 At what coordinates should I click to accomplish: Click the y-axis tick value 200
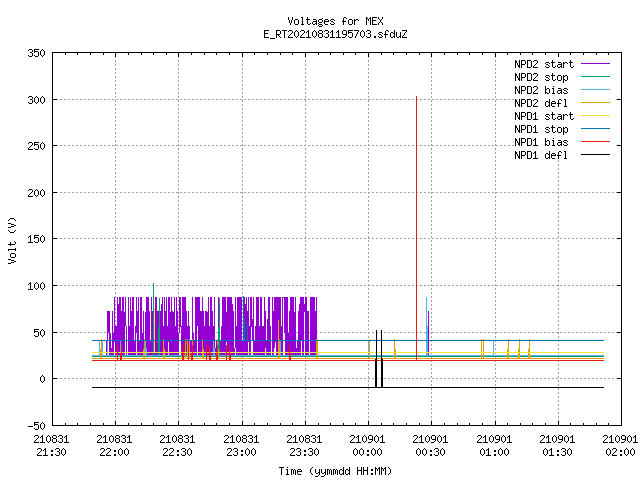pyautogui.click(x=36, y=193)
